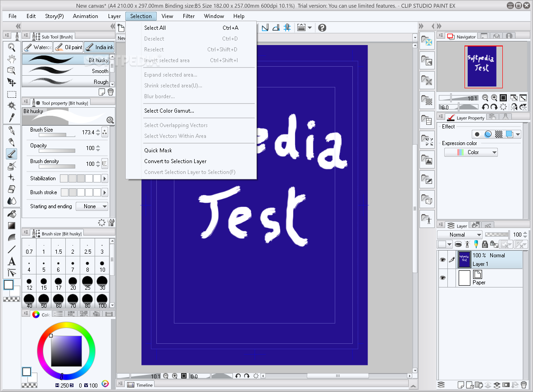This screenshot has width=533, height=392.
Task: Click Navigator zoom out magnifier
Action: [x=485, y=98]
